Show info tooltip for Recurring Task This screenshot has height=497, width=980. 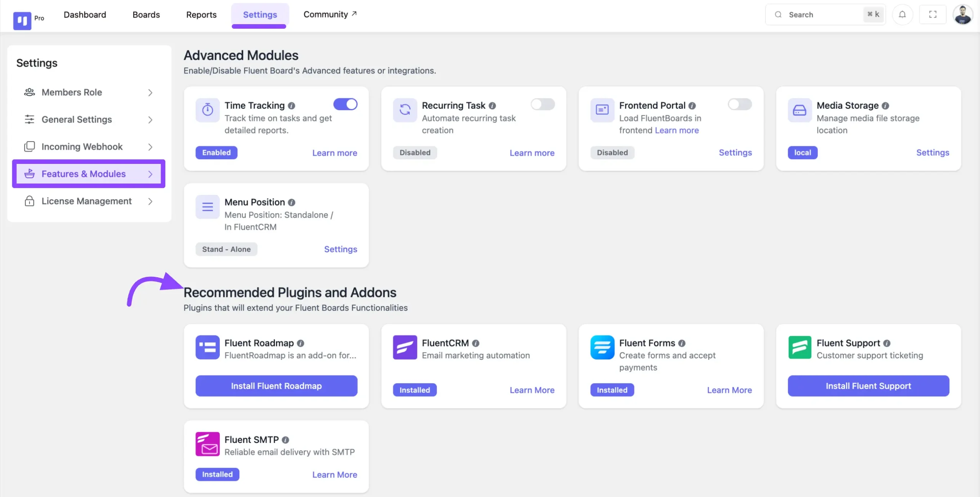pos(492,106)
